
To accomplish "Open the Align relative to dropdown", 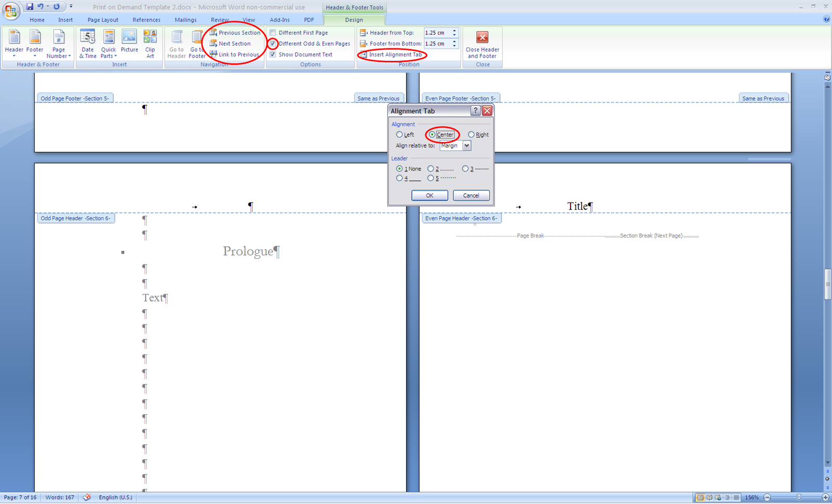I will coord(466,145).
